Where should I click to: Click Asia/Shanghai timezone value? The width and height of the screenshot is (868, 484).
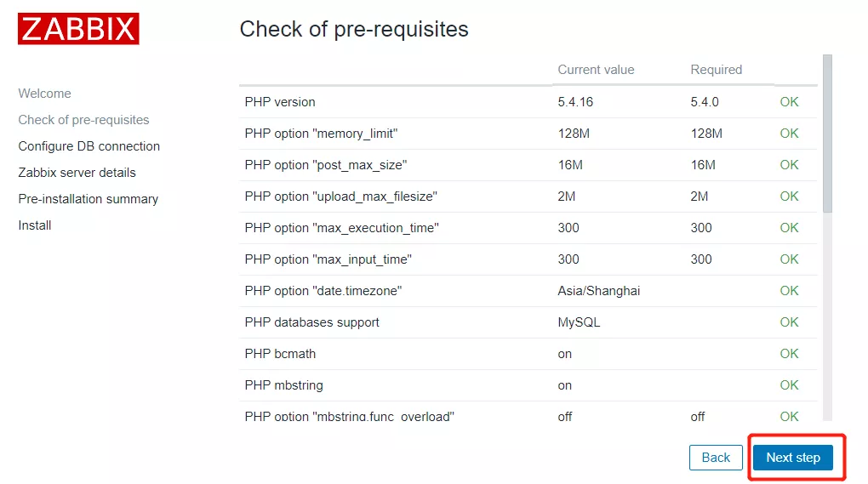pyautogui.click(x=598, y=291)
